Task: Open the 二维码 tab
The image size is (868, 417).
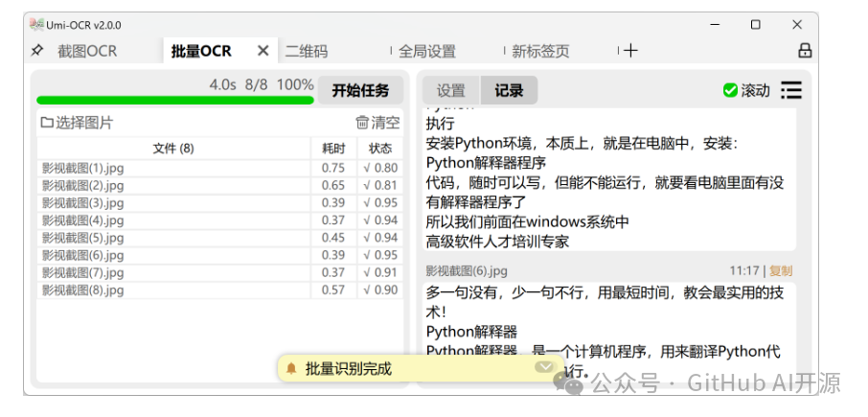Action: pyautogui.click(x=307, y=52)
